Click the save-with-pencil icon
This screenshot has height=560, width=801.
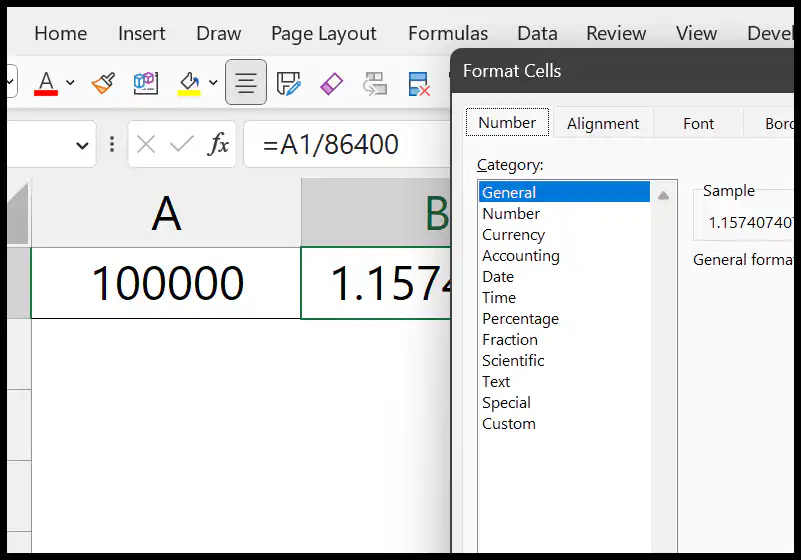click(x=289, y=83)
